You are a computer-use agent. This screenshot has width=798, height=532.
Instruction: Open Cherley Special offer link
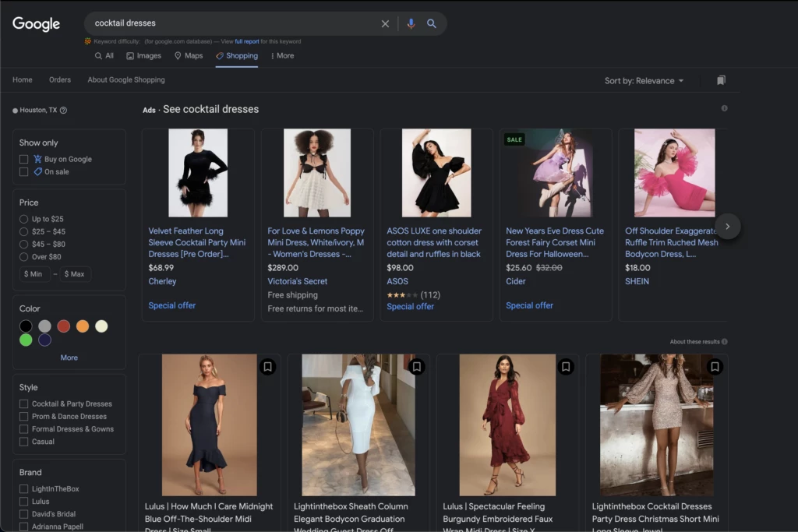point(172,305)
